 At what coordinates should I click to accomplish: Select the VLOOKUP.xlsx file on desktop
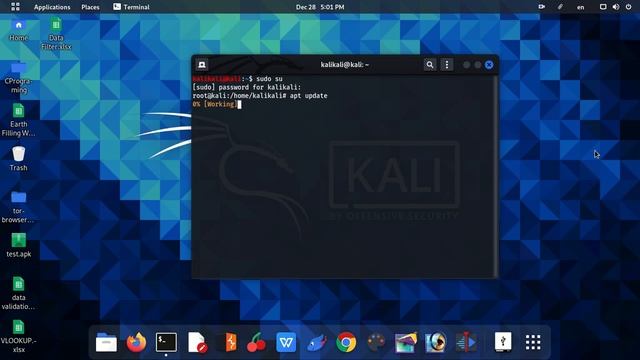click(18, 336)
